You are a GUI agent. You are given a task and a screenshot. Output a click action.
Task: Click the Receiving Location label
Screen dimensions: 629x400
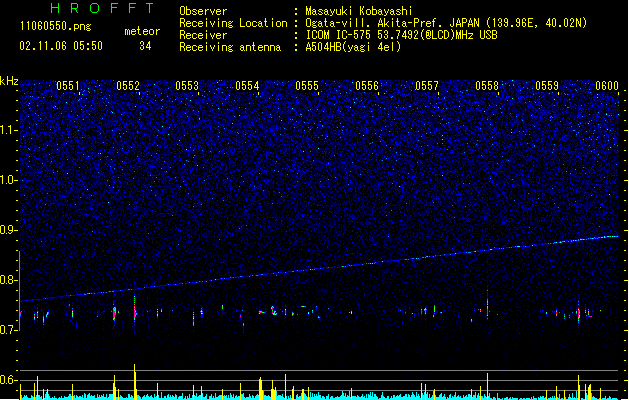(233, 23)
